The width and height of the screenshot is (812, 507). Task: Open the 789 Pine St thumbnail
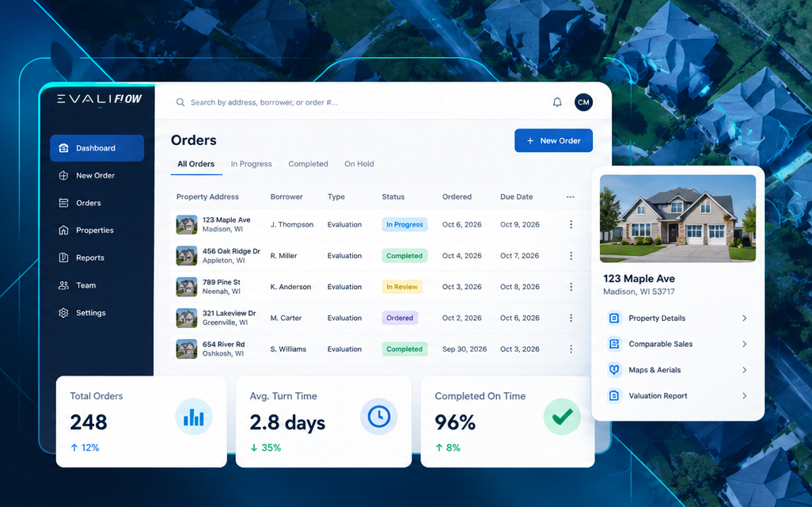coord(187,287)
